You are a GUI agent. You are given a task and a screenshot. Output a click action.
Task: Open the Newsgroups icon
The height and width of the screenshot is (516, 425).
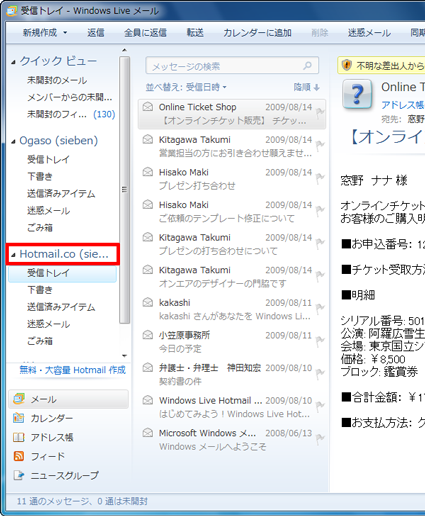tap(19, 475)
